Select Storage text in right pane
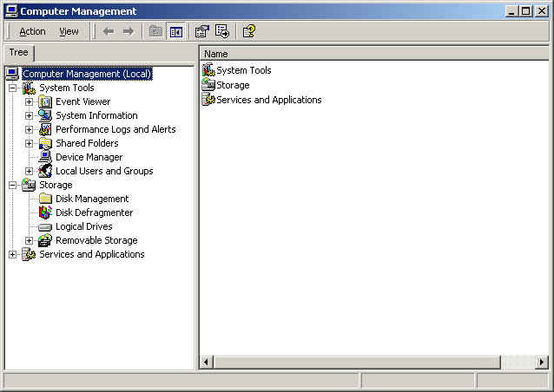Image resolution: width=554 pixels, height=392 pixels. point(233,85)
